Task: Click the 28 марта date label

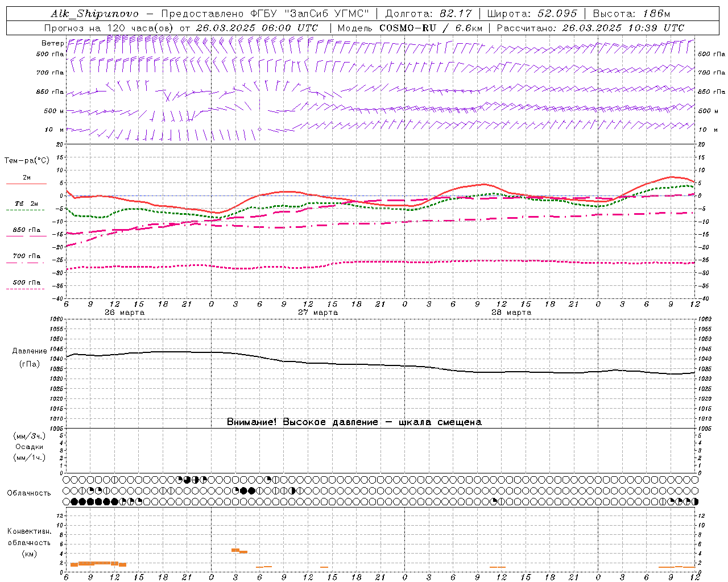Action: 511,313
